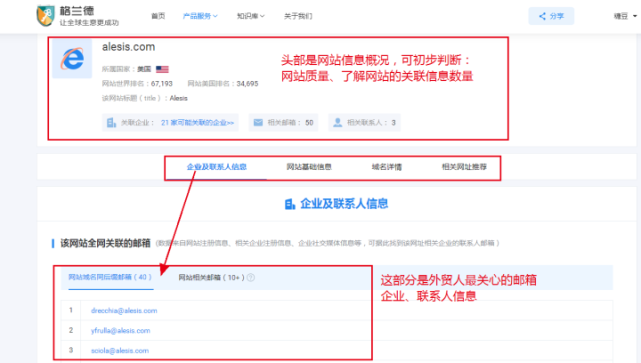
Task: Click the 格兰德 shield logo
Action: [45, 16]
